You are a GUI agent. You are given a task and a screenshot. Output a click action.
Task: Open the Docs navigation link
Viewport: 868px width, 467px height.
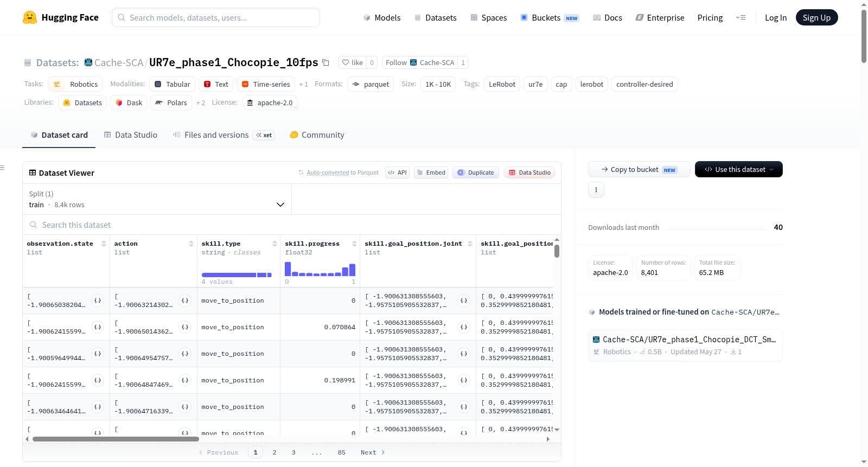608,17
